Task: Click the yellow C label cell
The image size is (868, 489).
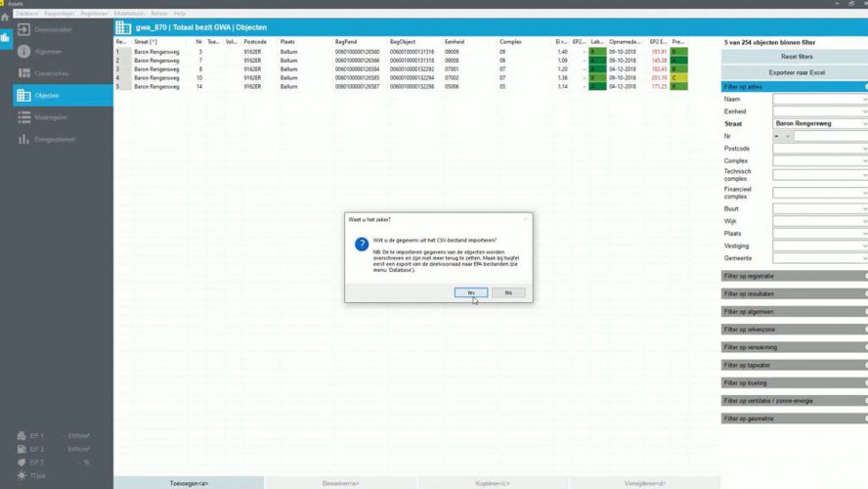Action: 676,79
